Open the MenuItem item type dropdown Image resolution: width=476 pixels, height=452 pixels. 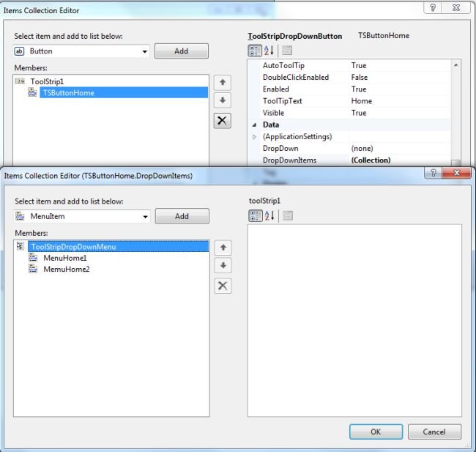[146, 217]
